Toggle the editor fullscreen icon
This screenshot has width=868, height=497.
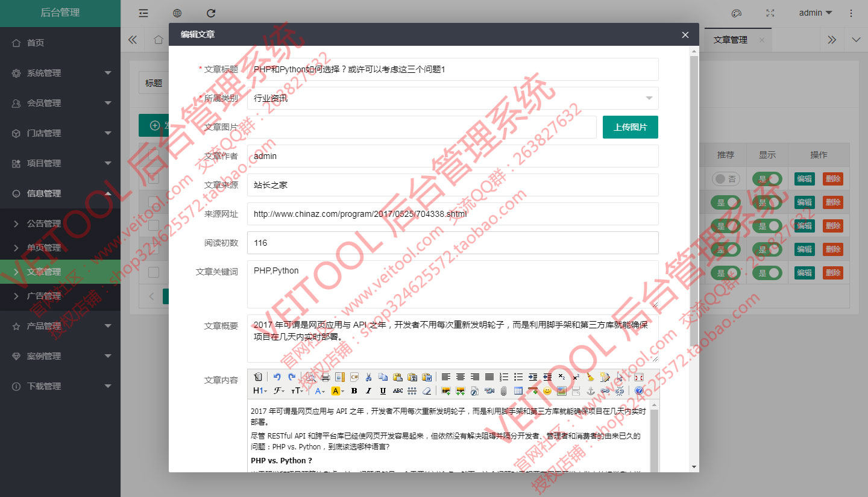(x=639, y=377)
